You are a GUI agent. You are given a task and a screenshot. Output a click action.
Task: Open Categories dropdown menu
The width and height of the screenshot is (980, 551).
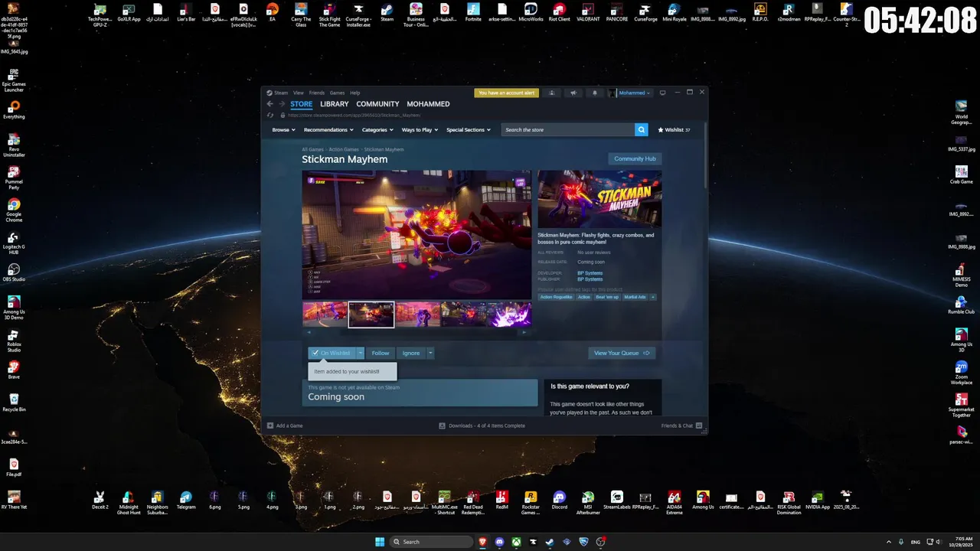pos(377,130)
